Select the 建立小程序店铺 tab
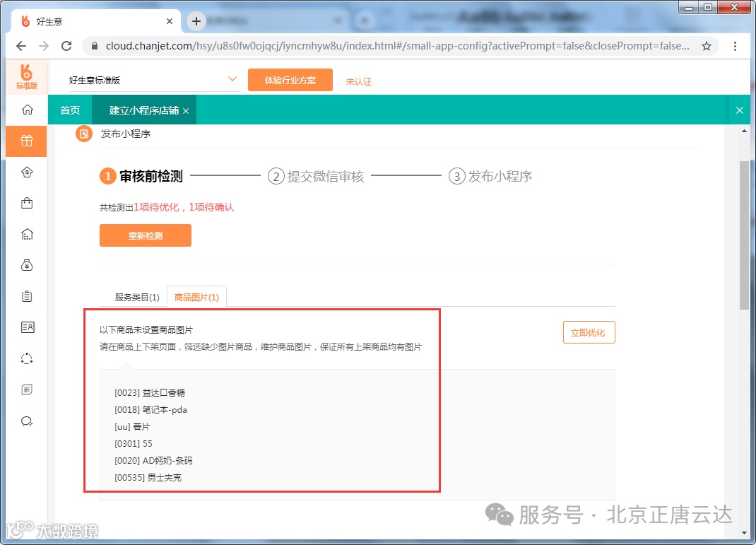 [143, 110]
